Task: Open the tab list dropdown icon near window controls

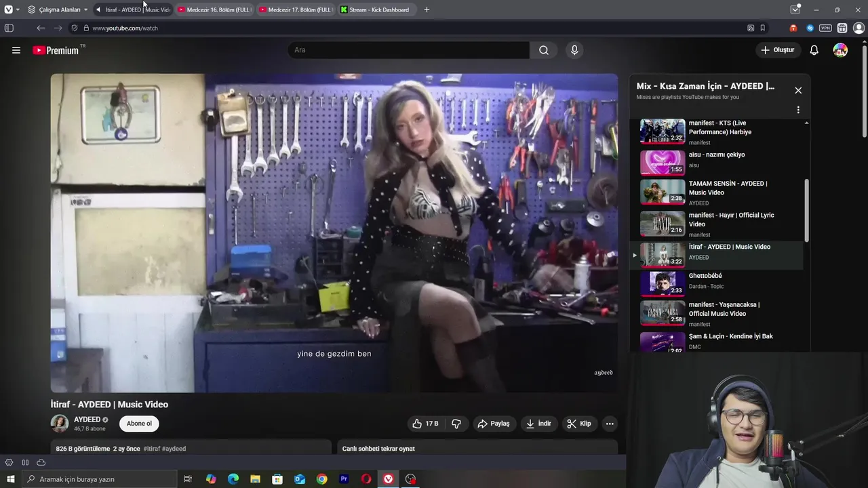Action: tap(795, 9)
